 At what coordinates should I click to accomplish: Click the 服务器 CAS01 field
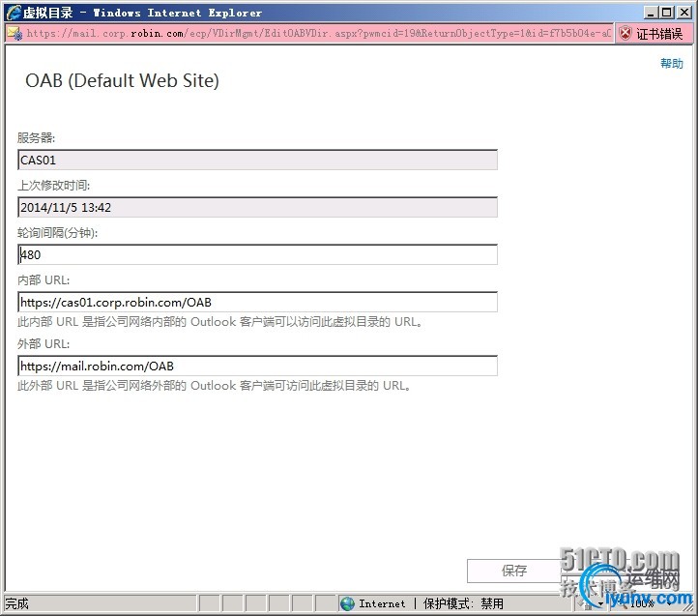[258, 160]
